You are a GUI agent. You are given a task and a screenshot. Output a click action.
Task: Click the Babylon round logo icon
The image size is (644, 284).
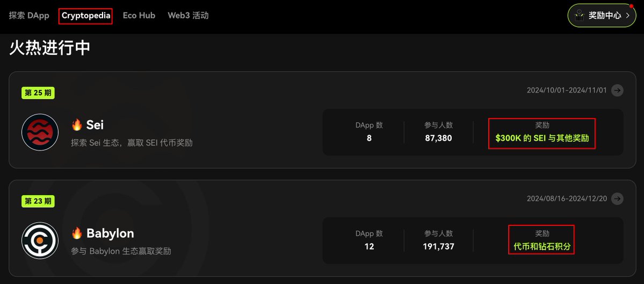[40, 240]
